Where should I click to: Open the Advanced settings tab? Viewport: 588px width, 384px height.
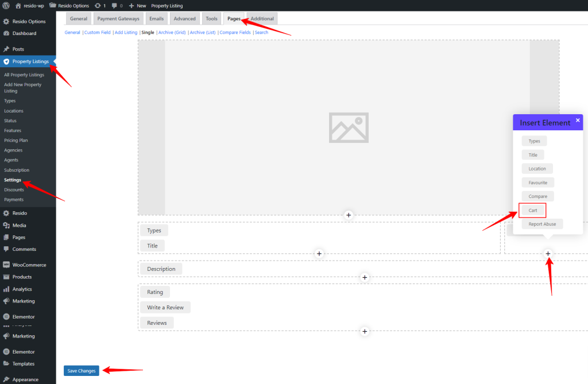pyautogui.click(x=184, y=18)
